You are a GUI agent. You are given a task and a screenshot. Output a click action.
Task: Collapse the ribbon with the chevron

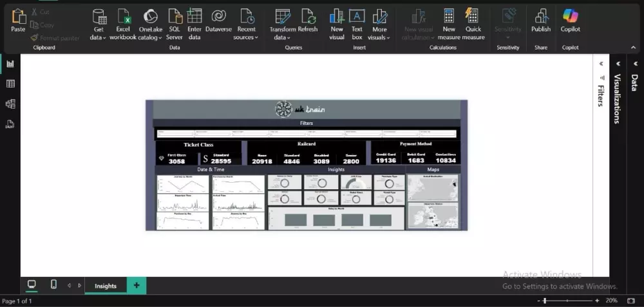[633, 48]
